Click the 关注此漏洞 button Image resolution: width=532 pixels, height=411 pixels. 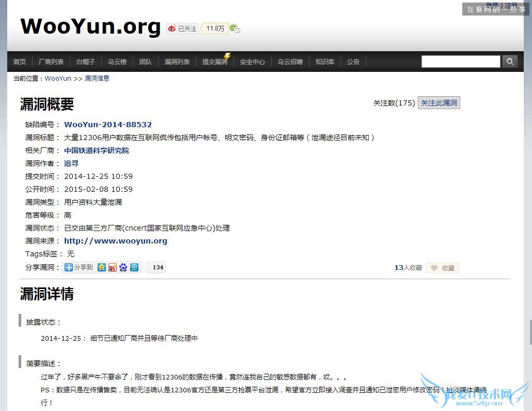(x=439, y=103)
